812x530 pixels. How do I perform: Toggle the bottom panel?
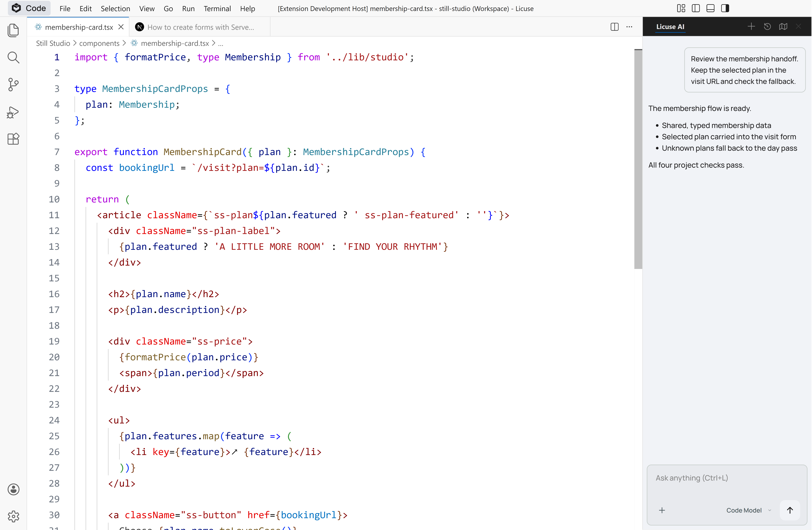tap(710, 8)
